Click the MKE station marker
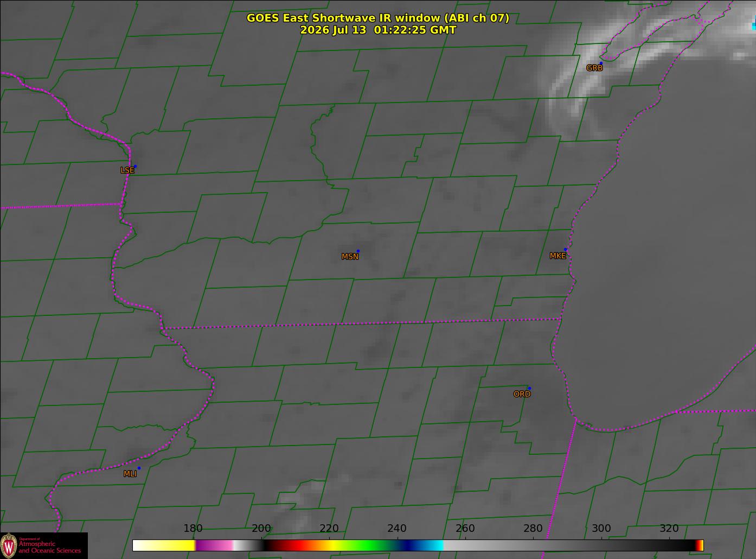 (565, 250)
